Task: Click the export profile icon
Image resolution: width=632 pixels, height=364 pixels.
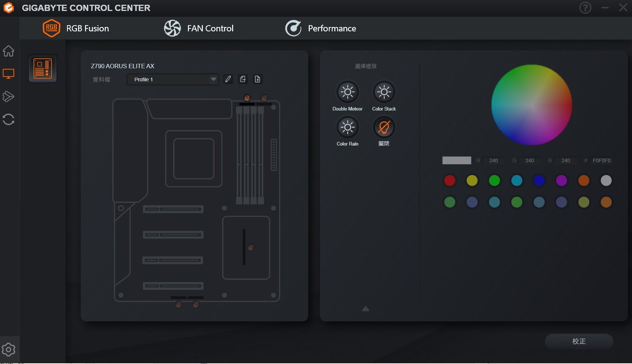Action: 243,79
